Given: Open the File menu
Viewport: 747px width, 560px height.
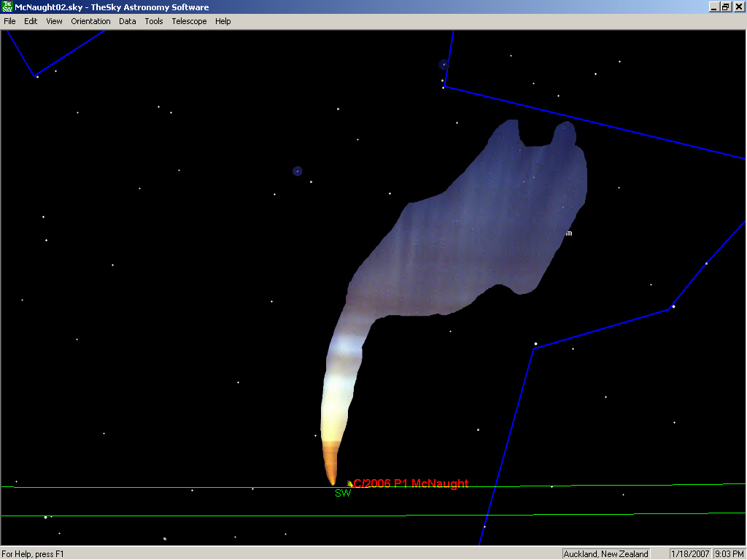Looking at the screenshot, I should click(9, 21).
